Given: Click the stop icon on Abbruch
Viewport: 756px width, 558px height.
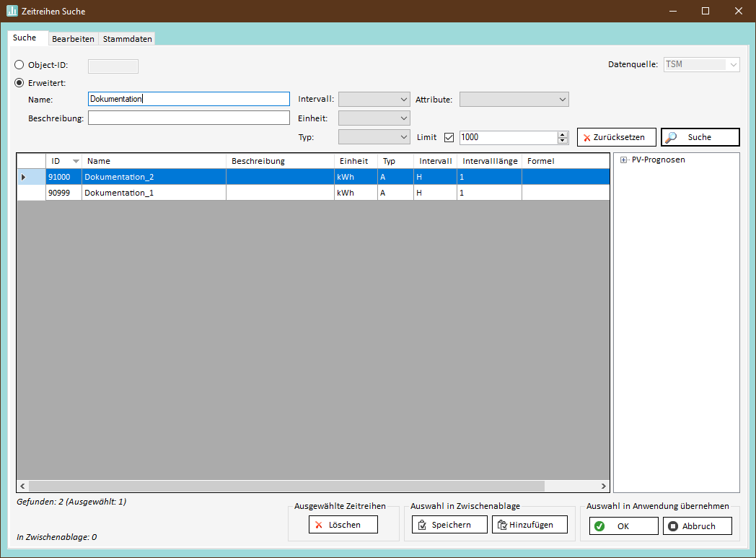Looking at the screenshot, I should pos(672,526).
